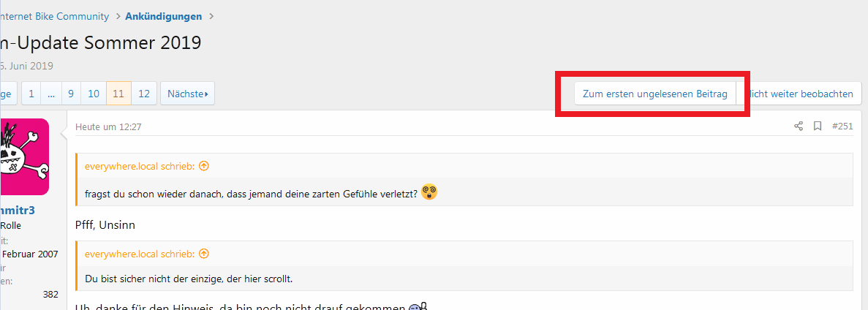The height and width of the screenshot is (310, 868).
Task: Bookmark post #251 using the bookmark icon
Action: [817, 126]
